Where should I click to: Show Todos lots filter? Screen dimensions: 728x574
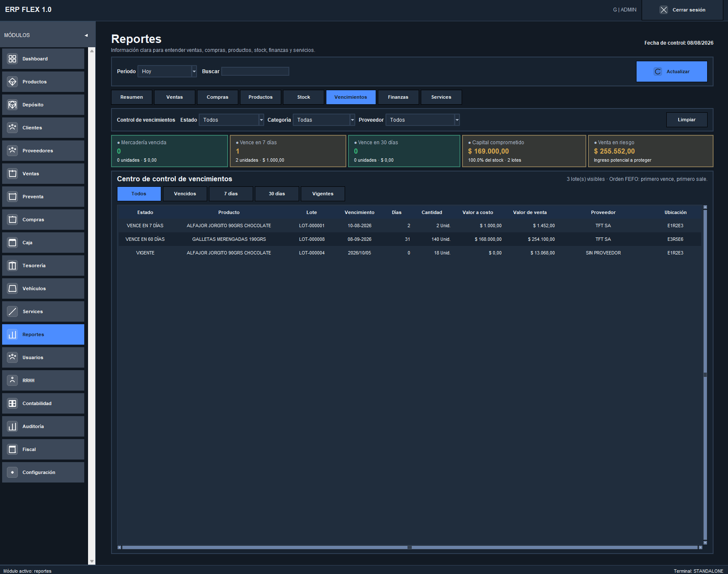click(139, 194)
